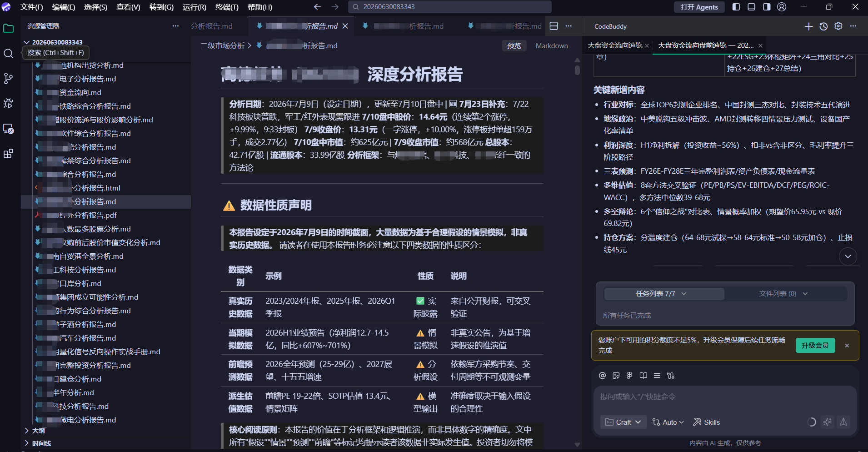This screenshot has height=452, width=868.
Task: Click the 升级会员 button
Action: click(815, 346)
